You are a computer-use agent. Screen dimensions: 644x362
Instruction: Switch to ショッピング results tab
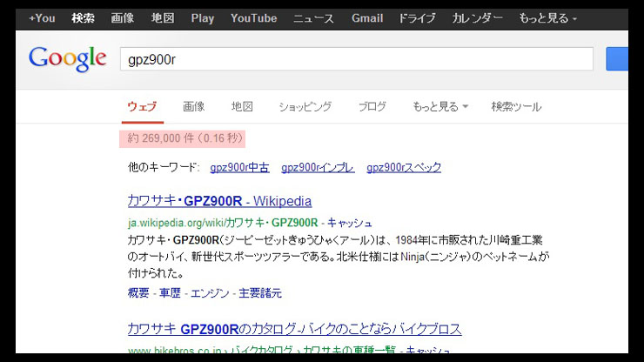click(x=305, y=107)
